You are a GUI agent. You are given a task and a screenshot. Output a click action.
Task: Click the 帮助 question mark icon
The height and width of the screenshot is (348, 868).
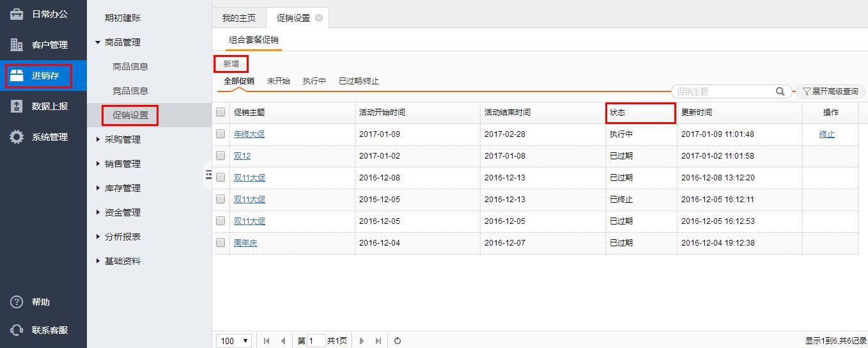tap(17, 302)
